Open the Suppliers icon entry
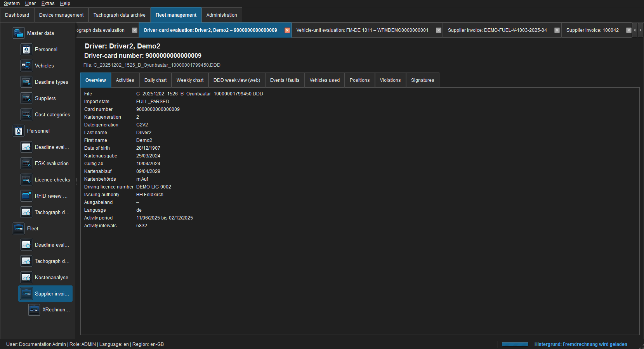Screen dimensions: 644x349 26,98
